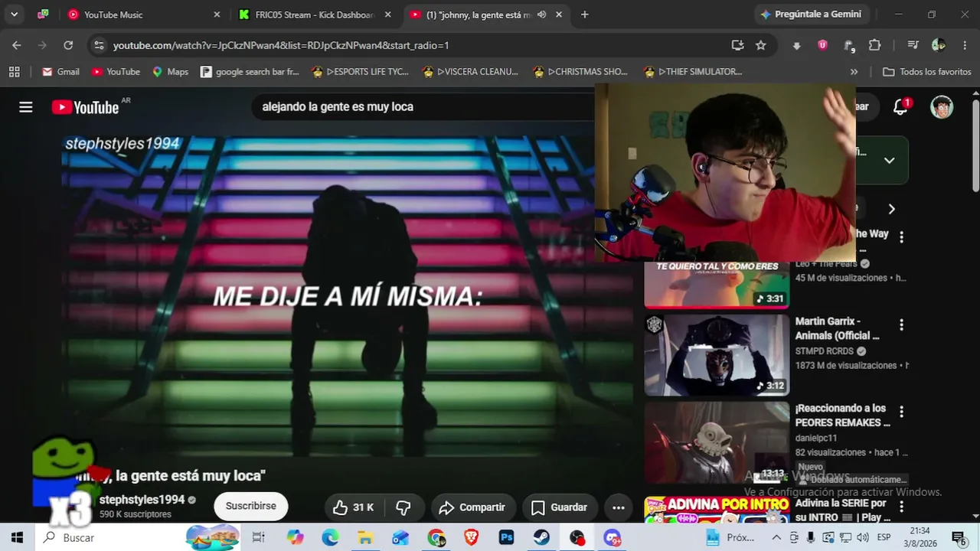The image size is (980, 551).
Task: Bookmark this page with the star icon
Action: click(760, 45)
